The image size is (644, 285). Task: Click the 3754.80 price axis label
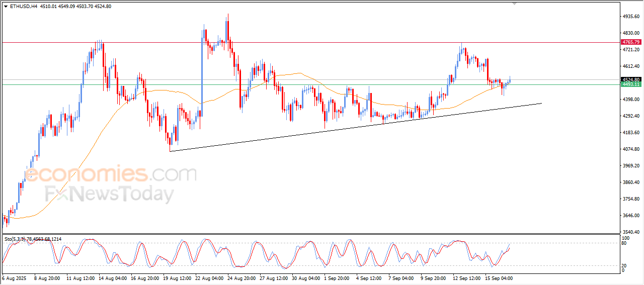[631, 199]
